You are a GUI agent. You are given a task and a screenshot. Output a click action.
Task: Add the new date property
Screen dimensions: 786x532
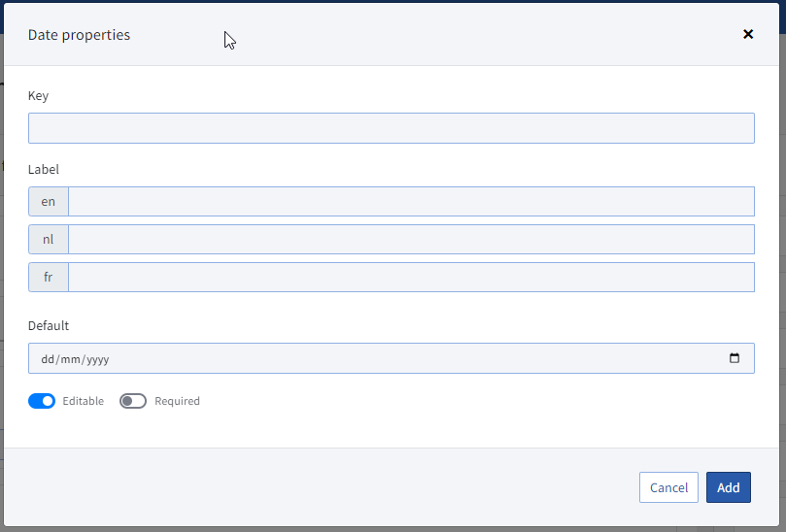729,487
